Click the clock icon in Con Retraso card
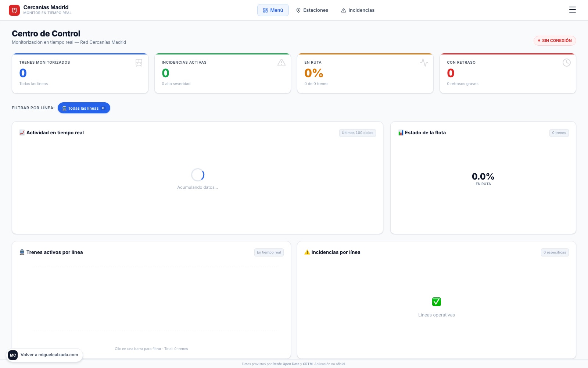 pyautogui.click(x=567, y=63)
